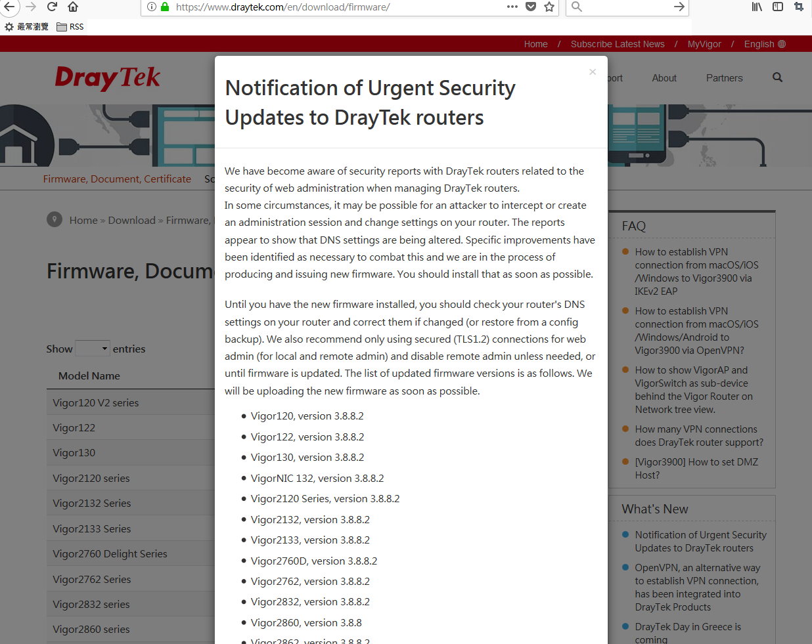Open the browser Library icon
The image size is (812, 644).
pyautogui.click(x=757, y=7)
